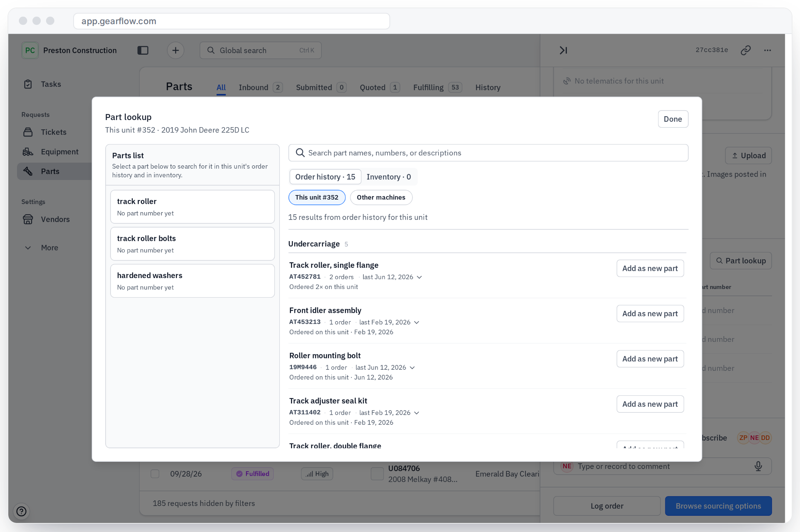Viewport: 800px width, 532px height.
Task: Select Other machines filter
Action: point(381,197)
